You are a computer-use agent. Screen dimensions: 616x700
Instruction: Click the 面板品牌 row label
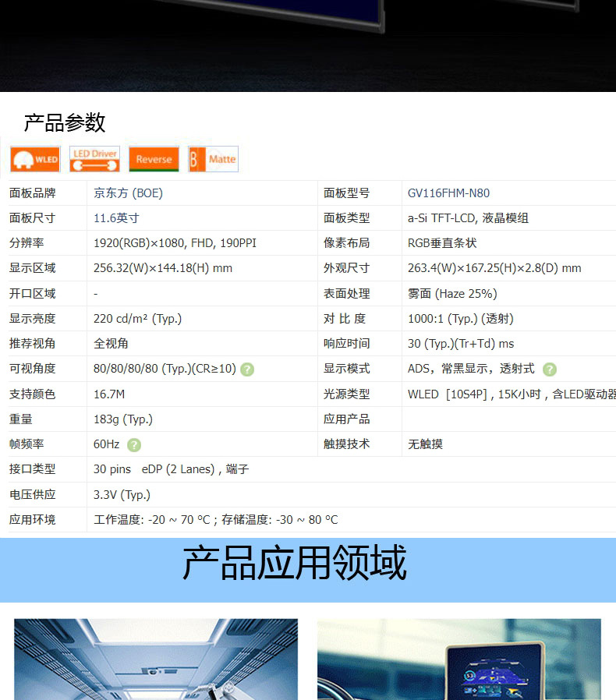[32, 193]
